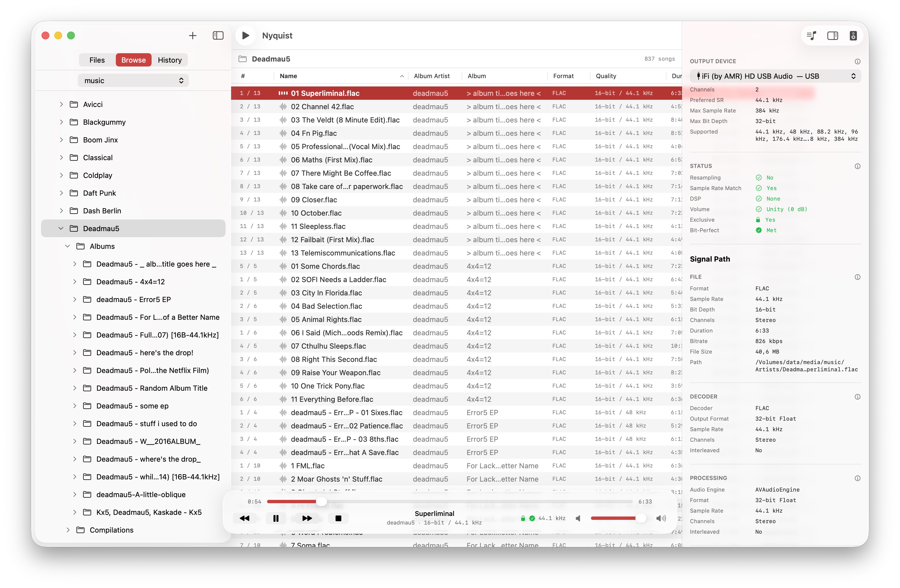
Task: Select track 13 Telemiscommunications.flac
Action: [456, 253]
